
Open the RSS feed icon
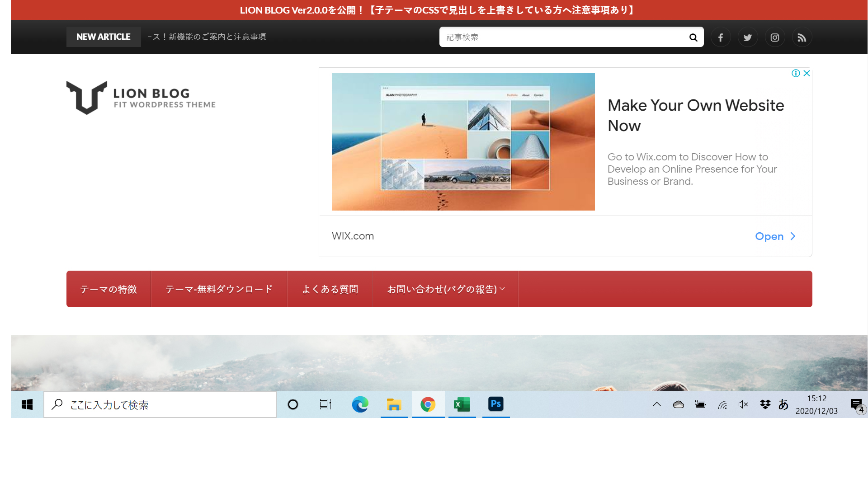pyautogui.click(x=802, y=38)
